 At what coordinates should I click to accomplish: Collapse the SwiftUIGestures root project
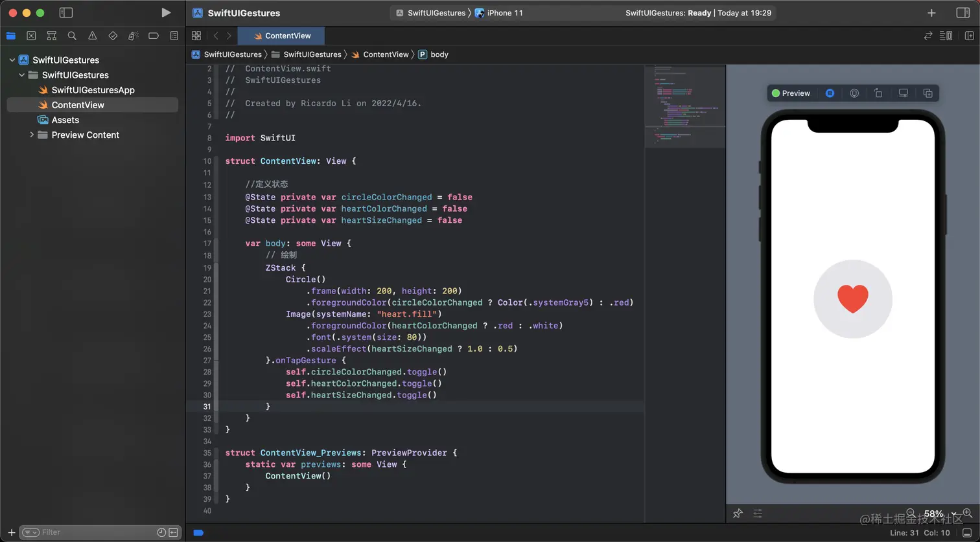tap(12, 60)
